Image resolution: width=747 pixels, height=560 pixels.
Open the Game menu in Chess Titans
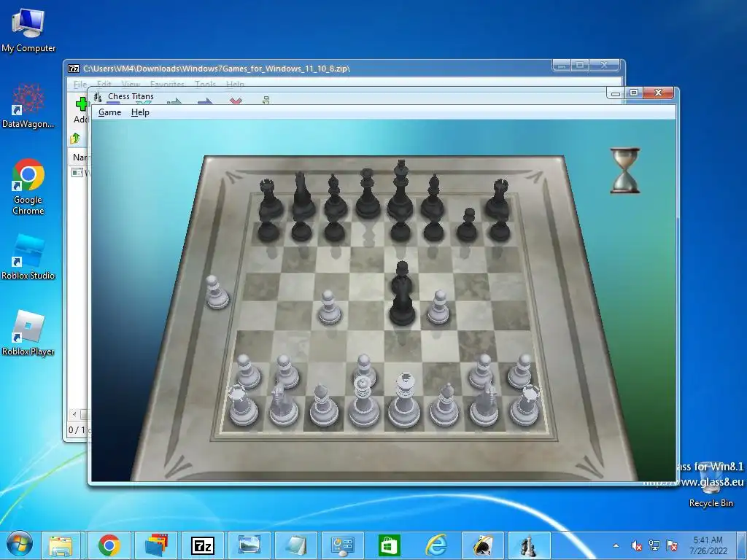click(109, 112)
